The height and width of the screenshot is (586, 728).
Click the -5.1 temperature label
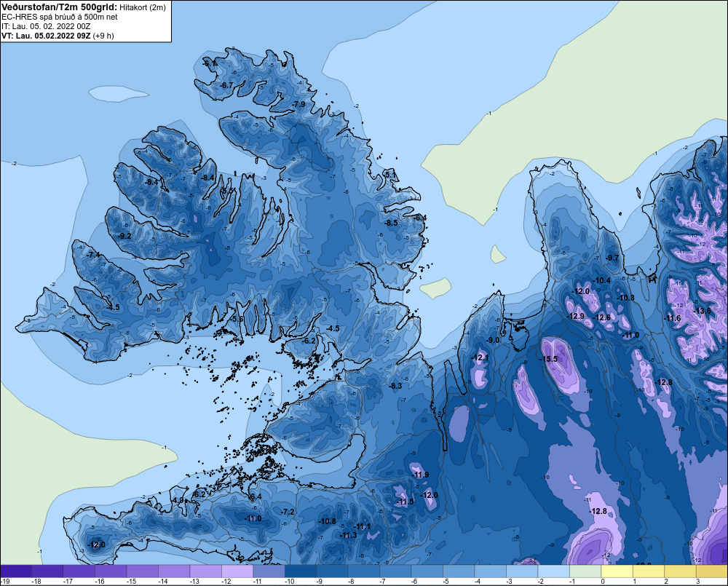[x=390, y=175]
